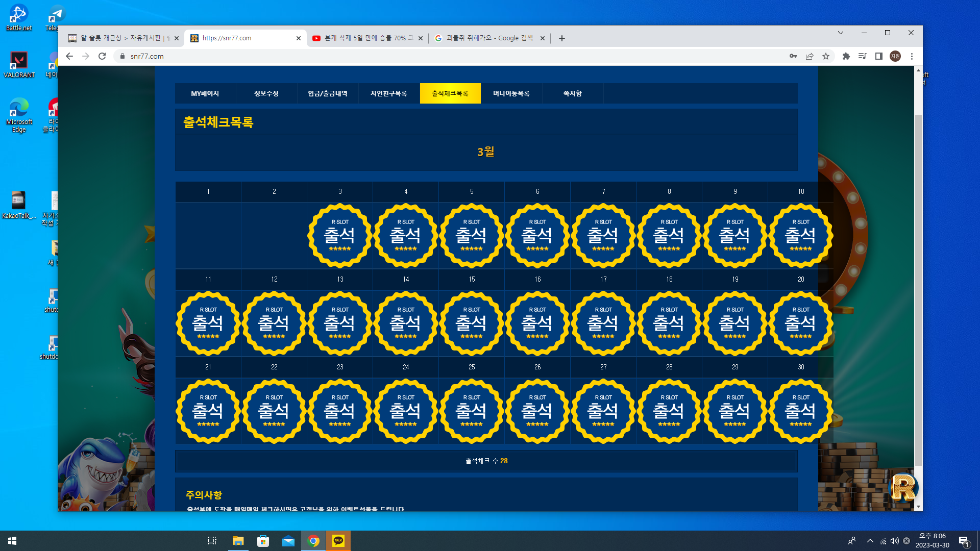Expand the tab search dropdown arrow
The width and height of the screenshot is (980, 551).
point(841,33)
